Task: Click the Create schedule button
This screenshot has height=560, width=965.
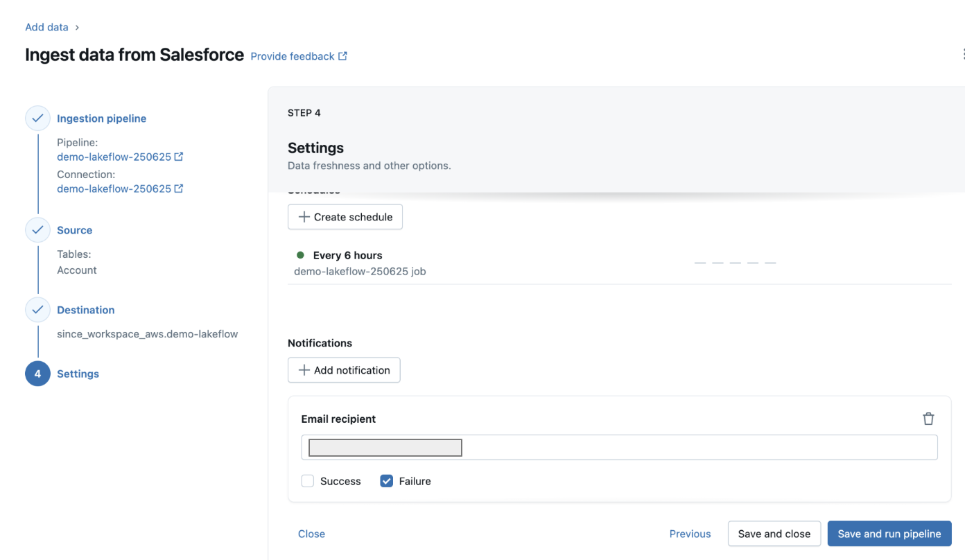Action: pyautogui.click(x=345, y=216)
